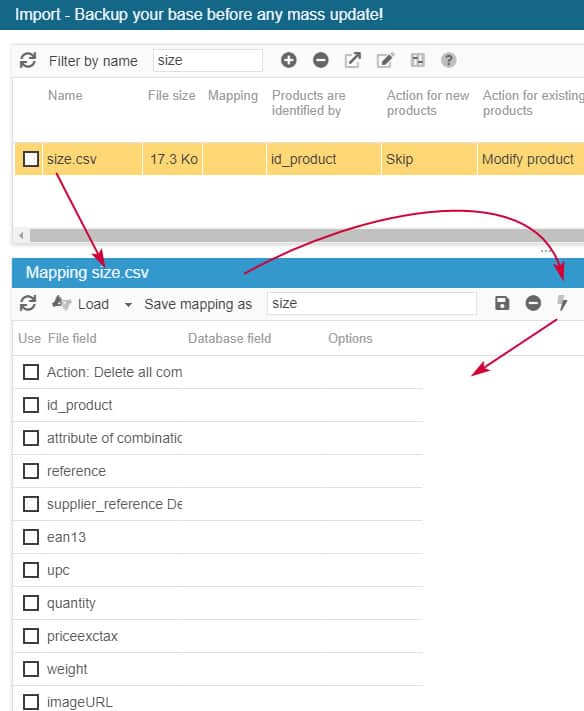Enable the id_product field checkbox

click(31, 405)
